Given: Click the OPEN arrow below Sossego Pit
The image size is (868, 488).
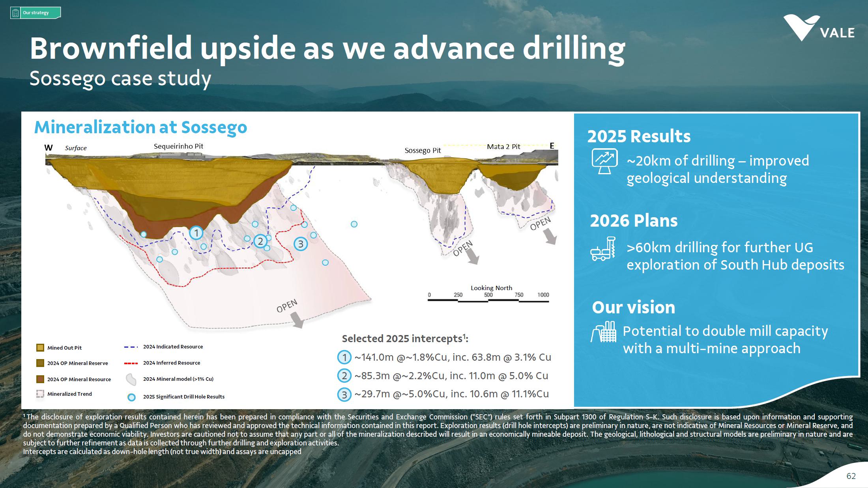Looking at the screenshot, I should pyautogui.click(x=472, y=257).
